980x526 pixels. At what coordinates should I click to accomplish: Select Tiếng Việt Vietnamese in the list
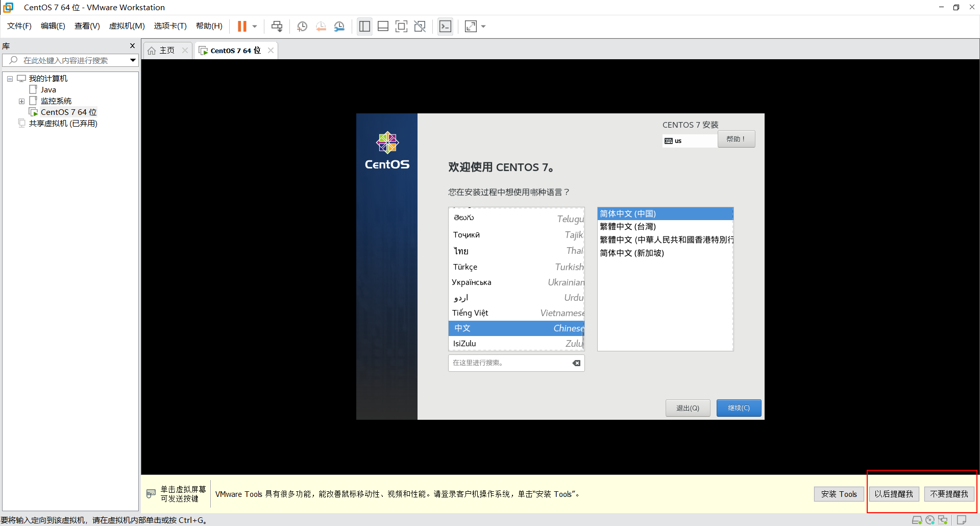tap(517, 313)
